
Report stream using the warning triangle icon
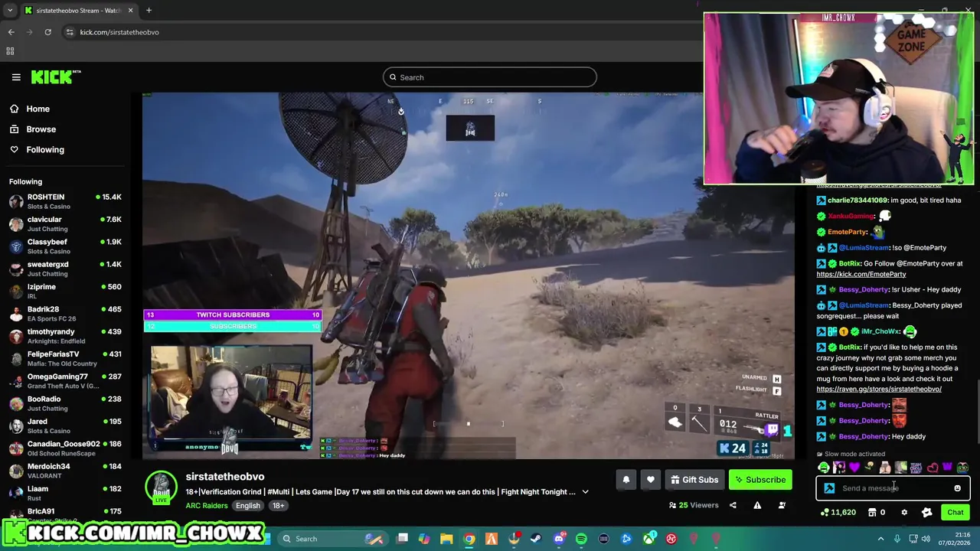click(757, 505)
